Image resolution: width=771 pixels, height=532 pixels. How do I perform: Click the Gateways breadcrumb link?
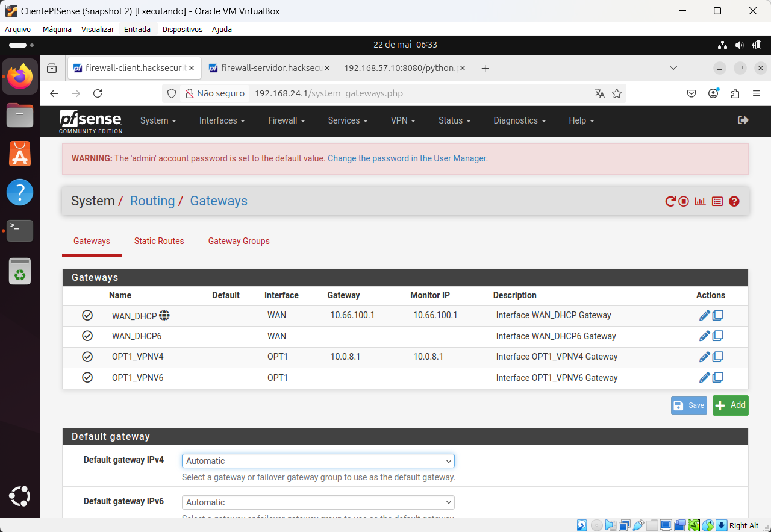click(219, 201)
